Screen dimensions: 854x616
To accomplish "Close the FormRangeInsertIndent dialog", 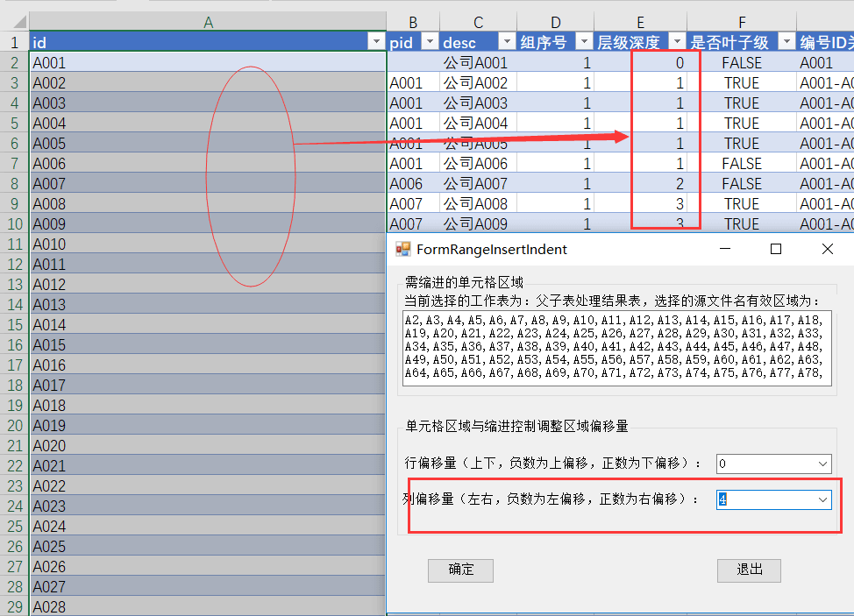I will point(828,249).
